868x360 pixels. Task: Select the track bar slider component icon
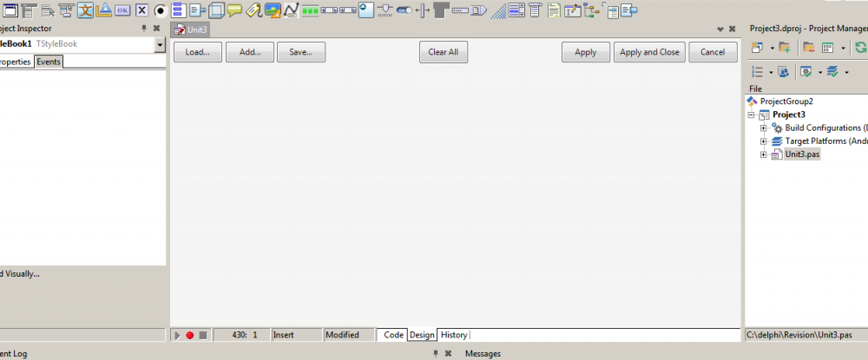coord(385,10)
